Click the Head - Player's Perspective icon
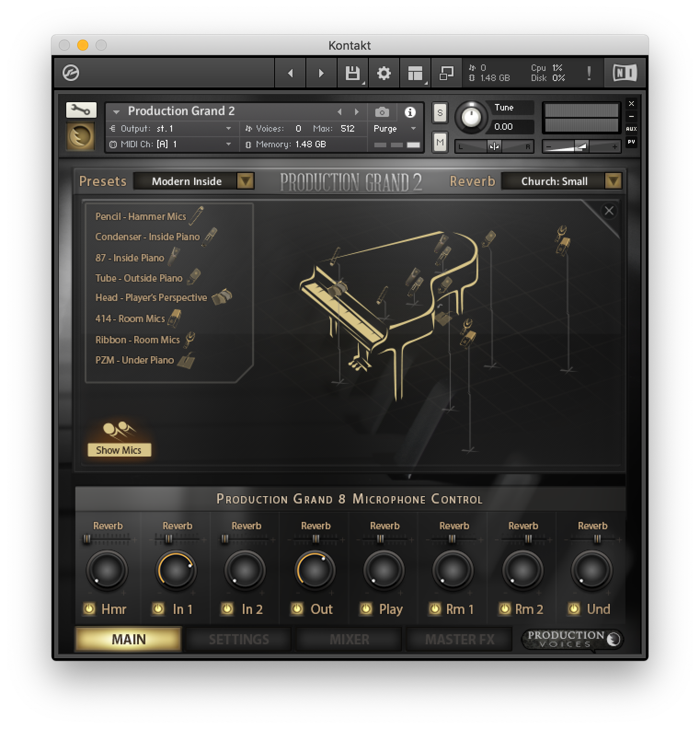This screenshot has width=700, height=729. click(222, 297)
